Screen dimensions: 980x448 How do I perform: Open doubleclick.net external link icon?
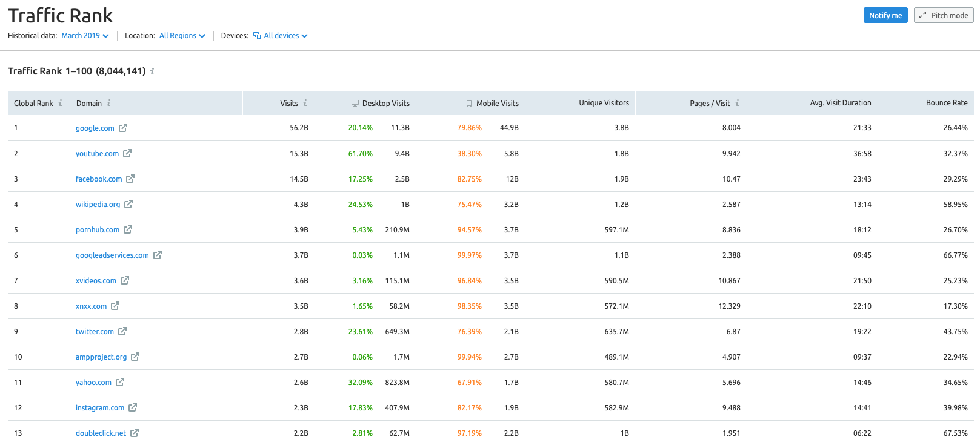(135, 433)
